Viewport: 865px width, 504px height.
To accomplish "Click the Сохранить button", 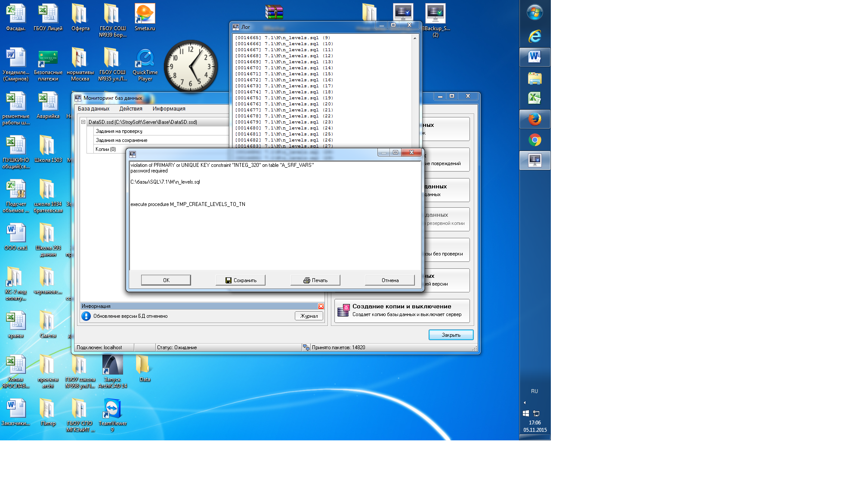I will coord(241,280).
